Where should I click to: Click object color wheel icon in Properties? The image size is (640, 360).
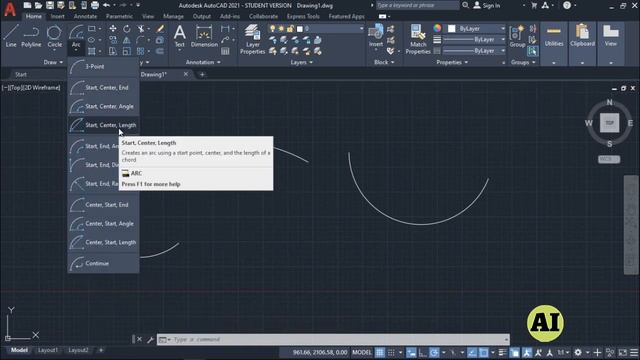tap(437, 28)
